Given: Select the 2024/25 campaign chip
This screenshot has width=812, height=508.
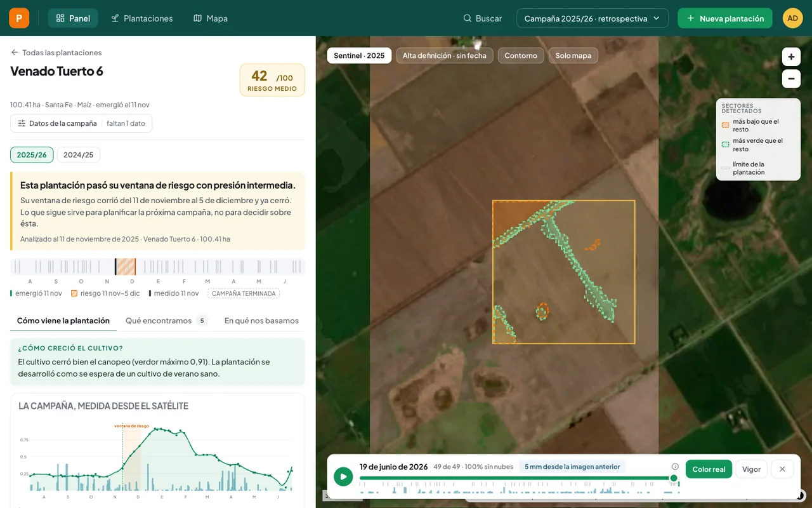Looking at the screenshot, I should tap(79, 155).
